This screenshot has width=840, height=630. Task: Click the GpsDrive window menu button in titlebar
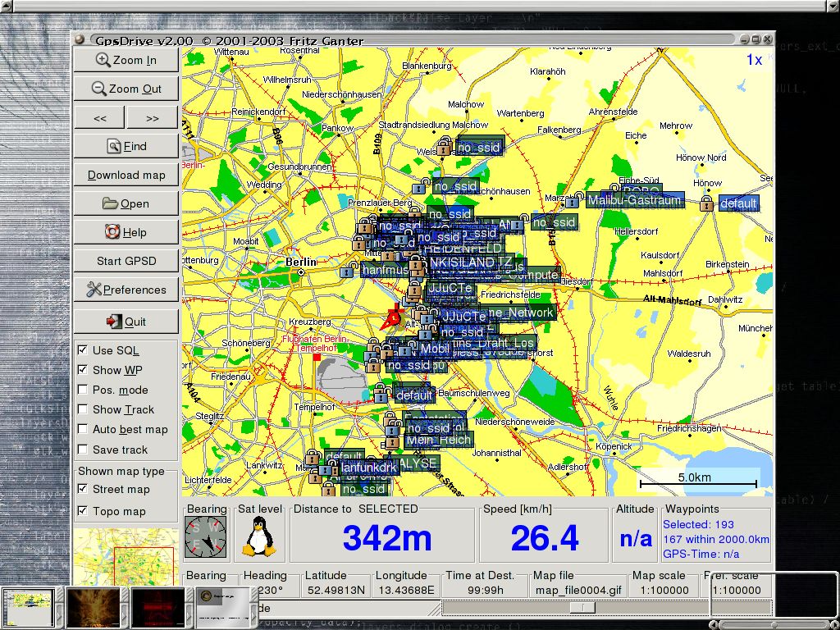pyautogui.click(x=80, y=39)
